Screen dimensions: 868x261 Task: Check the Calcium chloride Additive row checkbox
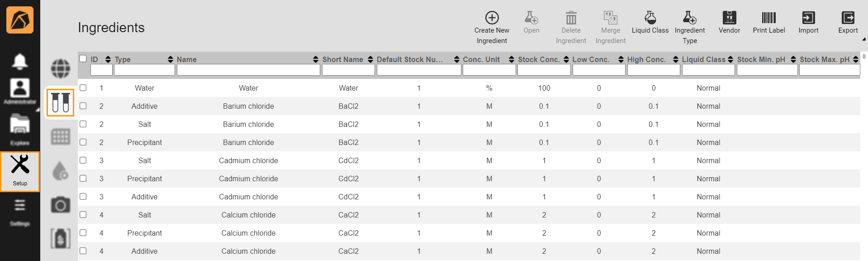[83, 251]
